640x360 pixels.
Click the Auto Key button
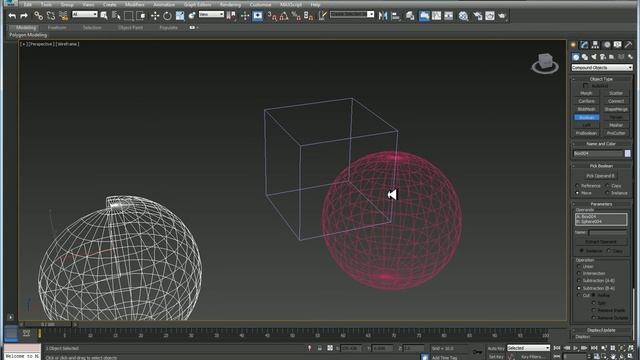pos(496,348)
